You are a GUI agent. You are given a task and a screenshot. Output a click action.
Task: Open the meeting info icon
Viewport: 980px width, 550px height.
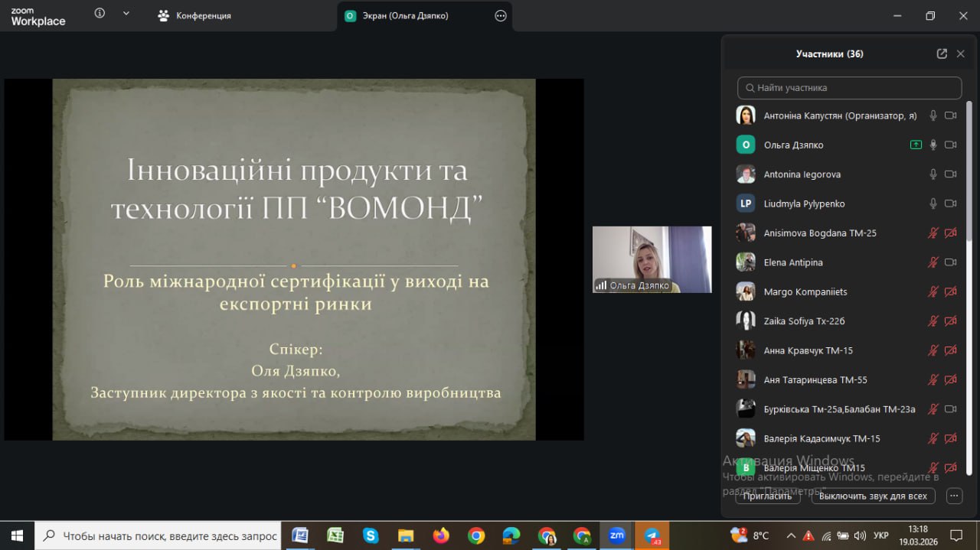tap(100, 14)
